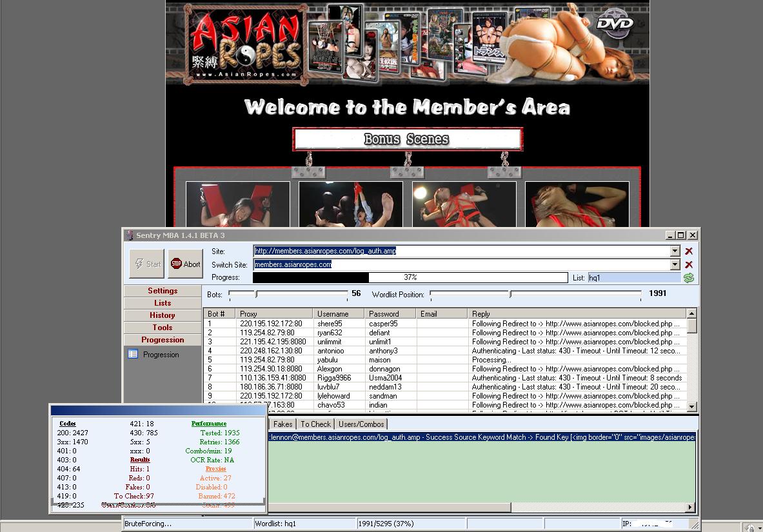
Task: Sort by the Password column header
Action: pos(390,314)
